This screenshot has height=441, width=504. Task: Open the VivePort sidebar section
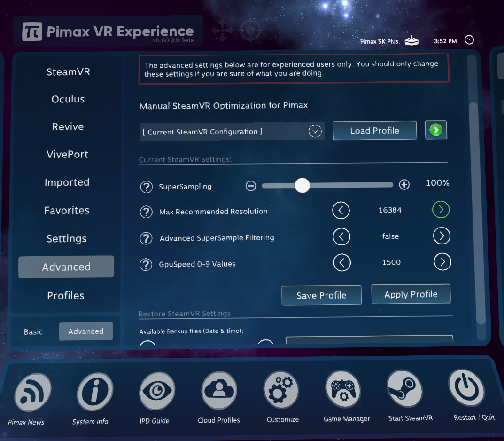67,154
